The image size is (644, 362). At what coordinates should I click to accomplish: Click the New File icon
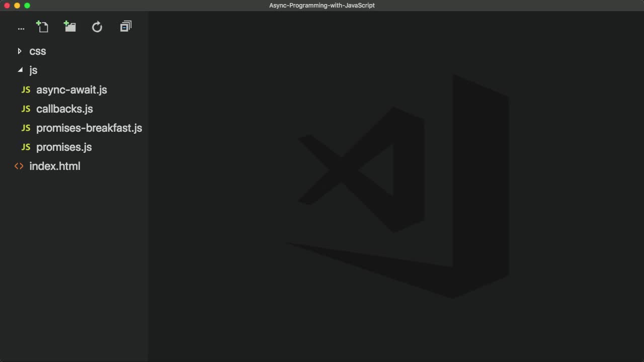click(x=42, y=26)
